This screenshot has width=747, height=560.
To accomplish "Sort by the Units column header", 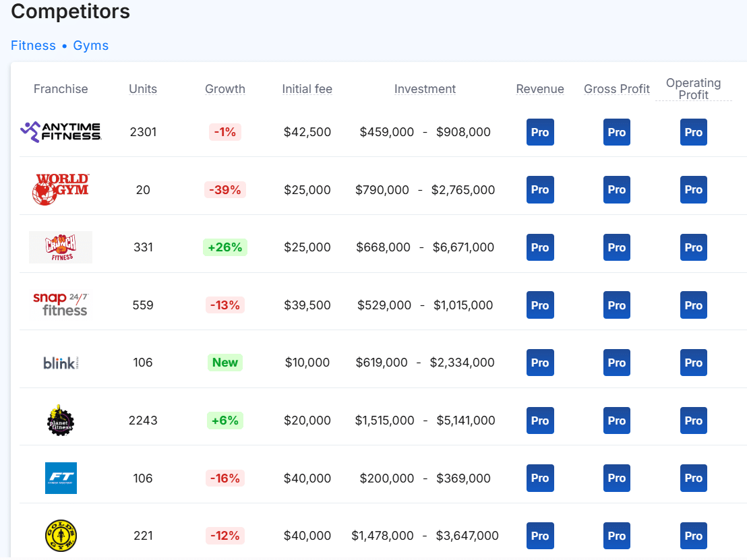I will (143, 89).
